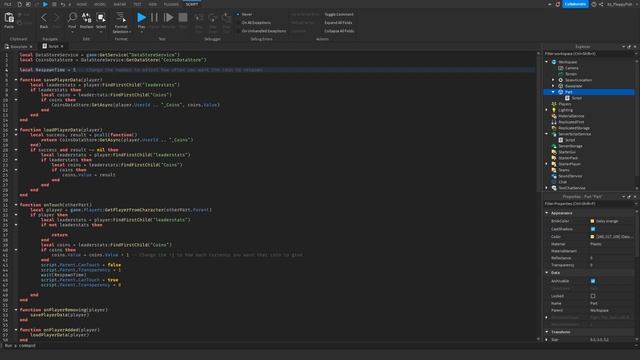Expand the SpawnLocation node arrow
Image resolution: width=640 pixels, height=360 pixels.
tap(553, 80)
